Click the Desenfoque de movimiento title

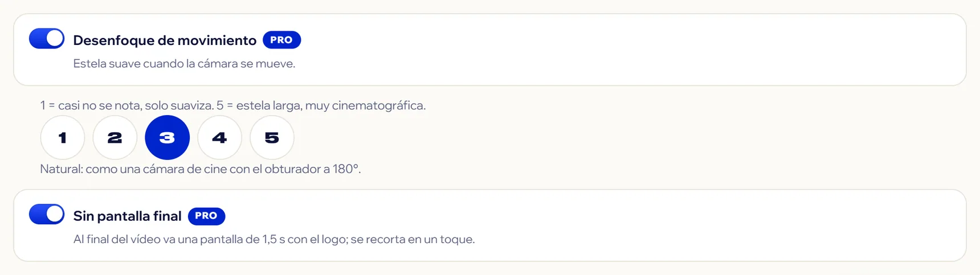click(165, 40)
